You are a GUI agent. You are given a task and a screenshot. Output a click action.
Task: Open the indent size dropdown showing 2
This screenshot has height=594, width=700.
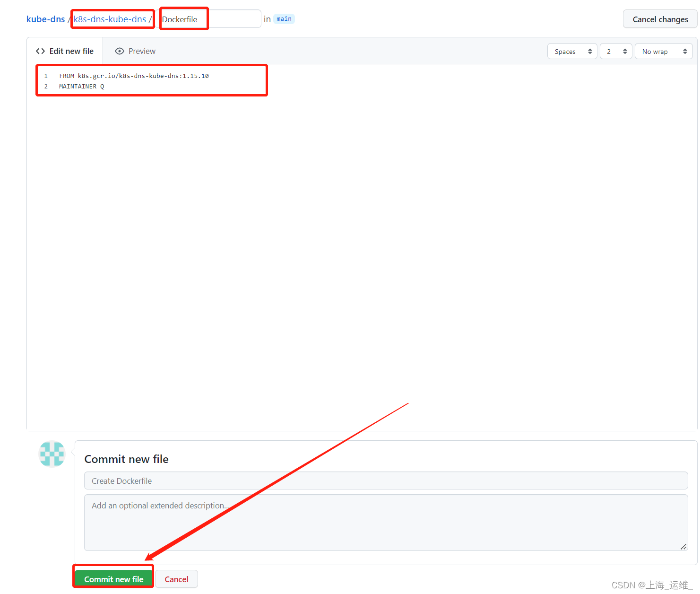616,52
